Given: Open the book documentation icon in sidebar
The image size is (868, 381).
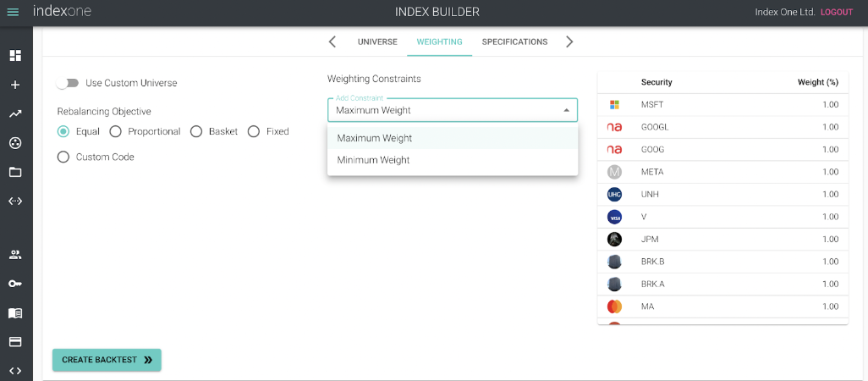Looking at the screenshot, I should (x=15, y=313).
